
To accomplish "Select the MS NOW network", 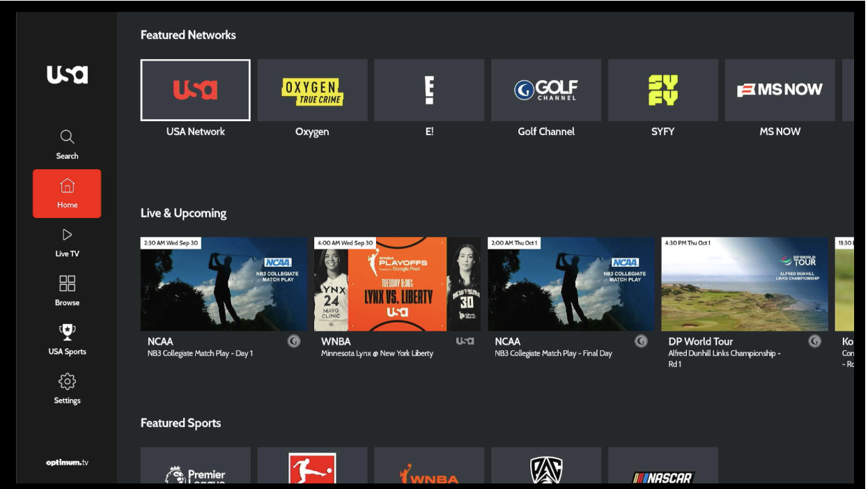I will click(x=780, y=91).
